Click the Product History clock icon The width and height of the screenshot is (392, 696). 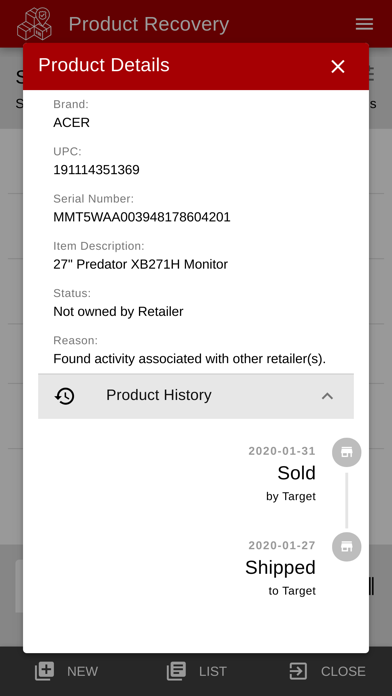pyautogui.click(x=65, y=396)
